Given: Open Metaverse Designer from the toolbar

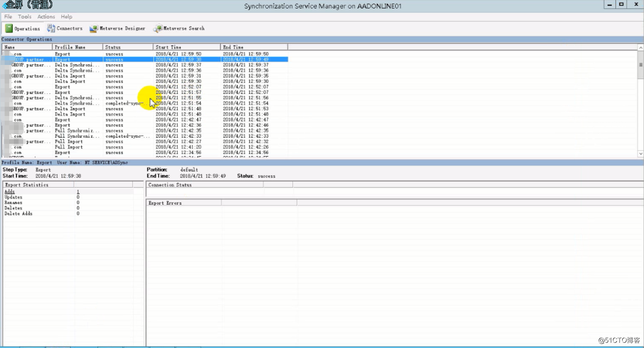Looking at the screenshot, I should tap(118, 28).
